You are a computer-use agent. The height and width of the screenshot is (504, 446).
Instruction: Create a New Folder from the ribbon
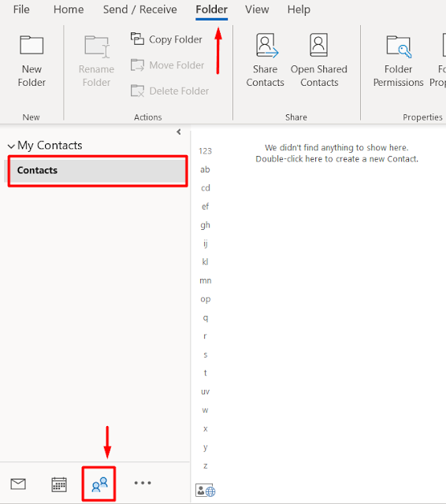32,61
